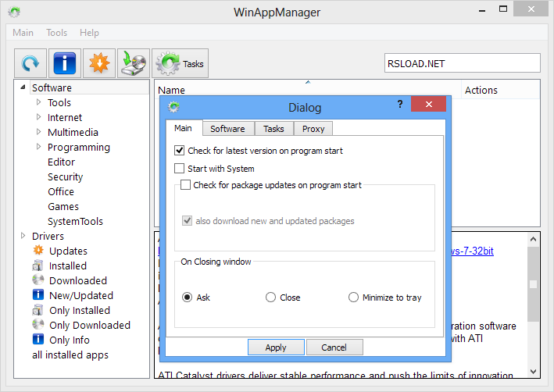Select Minimize to tray radio option

tap(353, 298)
